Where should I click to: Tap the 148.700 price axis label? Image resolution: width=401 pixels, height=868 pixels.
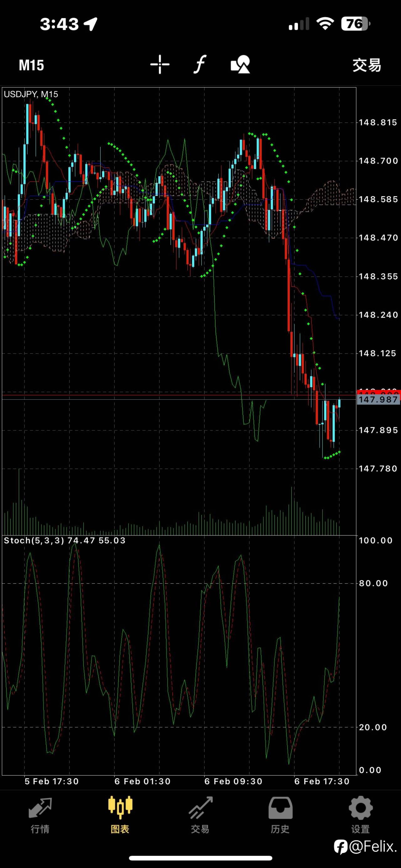pyautogui.click(x=378, y=161)
